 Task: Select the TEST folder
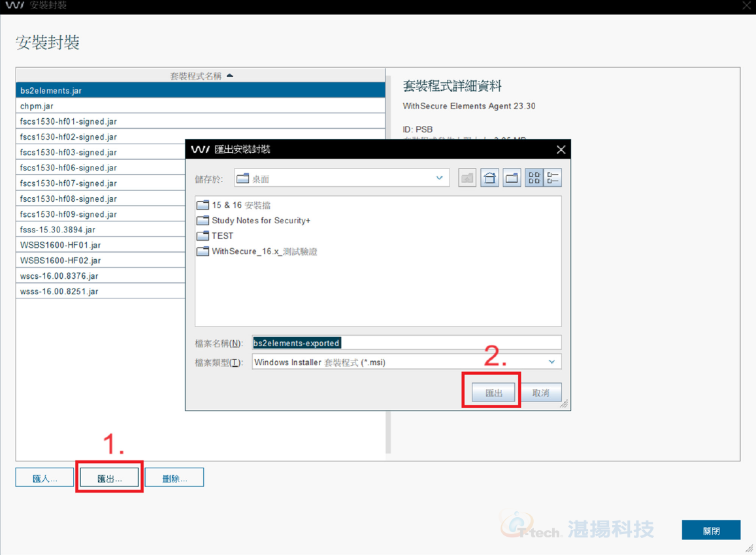(215, 236)
